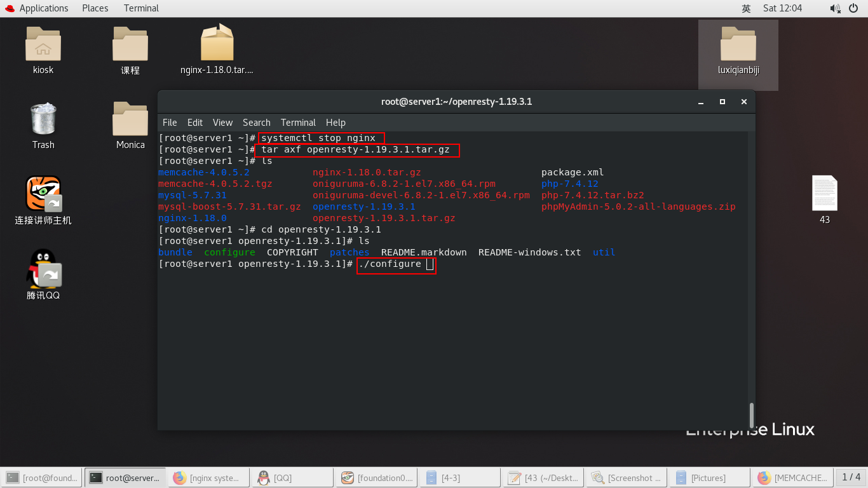Open the clock showing Sat 12:04
Image resolution: width=868 pixels, height=488 pixels.
click(x=782, y=8)
